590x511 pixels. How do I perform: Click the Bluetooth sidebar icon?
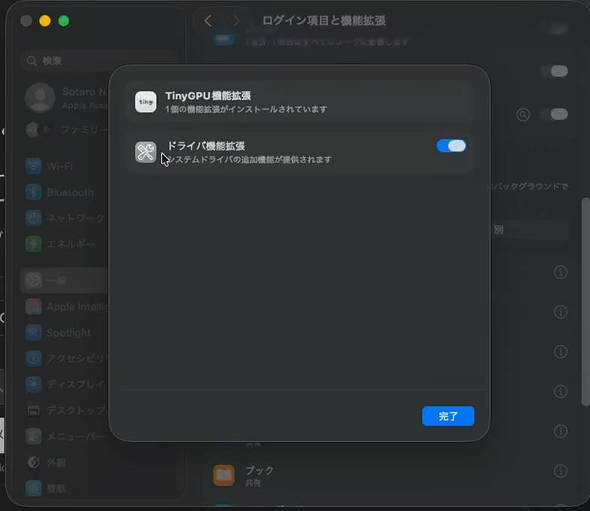click(x=33, y=192)
